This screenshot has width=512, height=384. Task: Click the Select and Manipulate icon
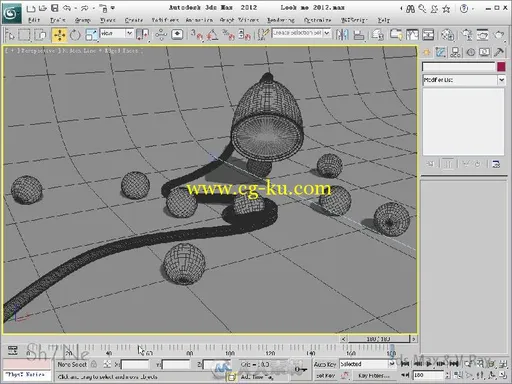[x=161, y=35]
